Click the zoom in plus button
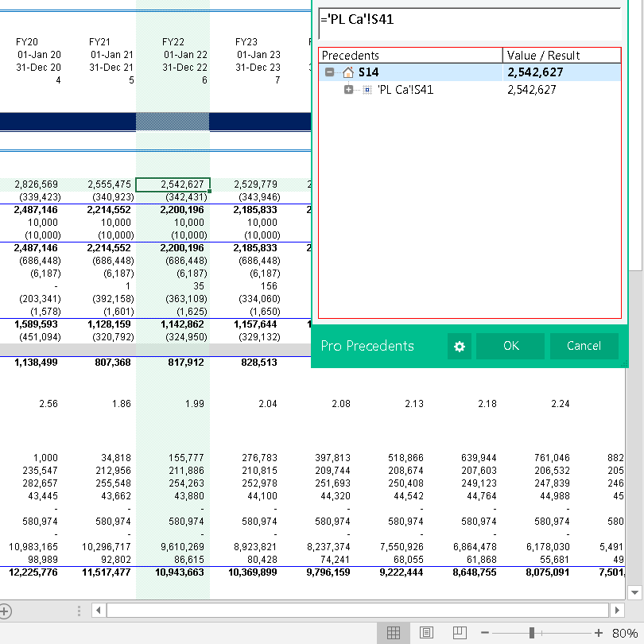 click(599, 633)
